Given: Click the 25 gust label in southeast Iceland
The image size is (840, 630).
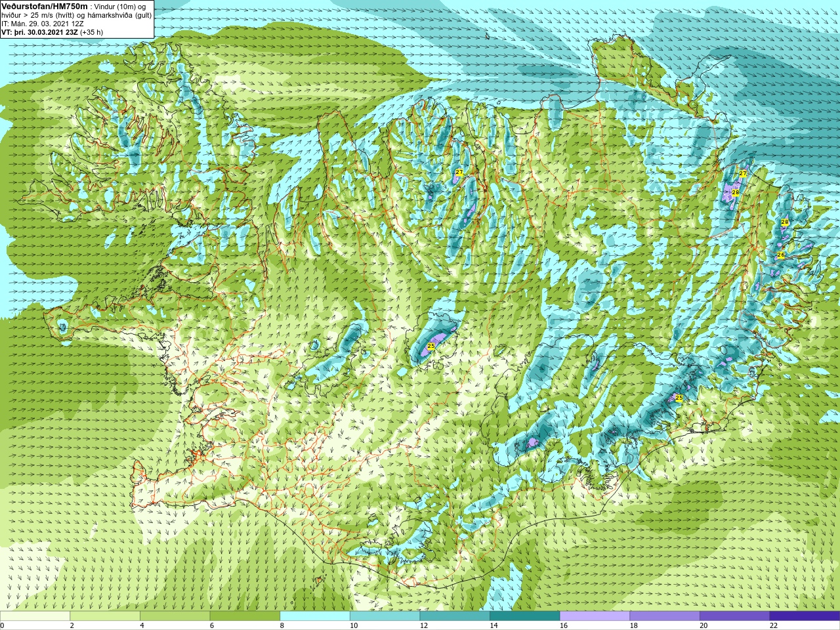Looking at the screenshot, I should [x=679, y=398].
